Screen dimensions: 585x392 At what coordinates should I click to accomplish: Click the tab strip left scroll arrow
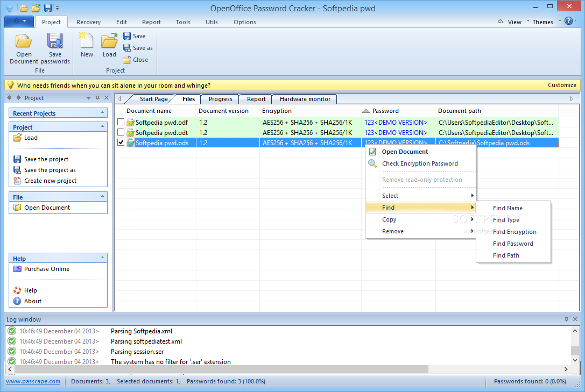click(119, 99)
